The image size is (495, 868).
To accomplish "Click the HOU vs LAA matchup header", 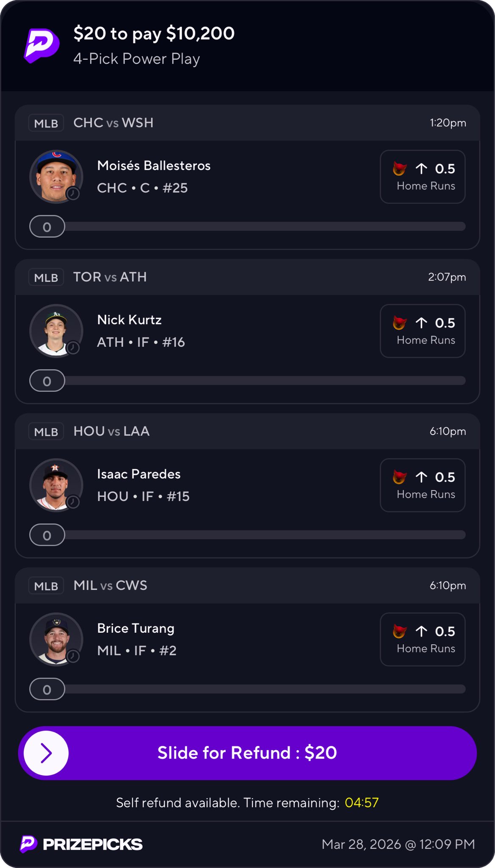I will click(x=111, y=431).
